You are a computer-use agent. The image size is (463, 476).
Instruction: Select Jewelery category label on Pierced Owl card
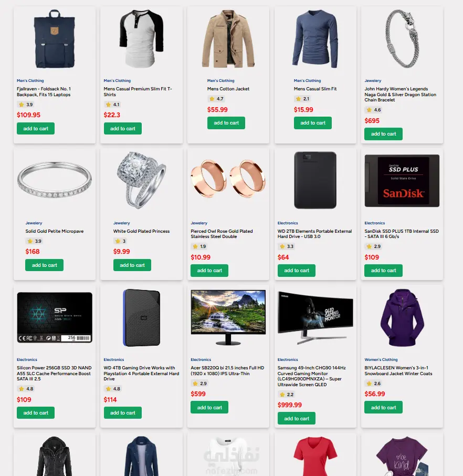tap(199, 223)
